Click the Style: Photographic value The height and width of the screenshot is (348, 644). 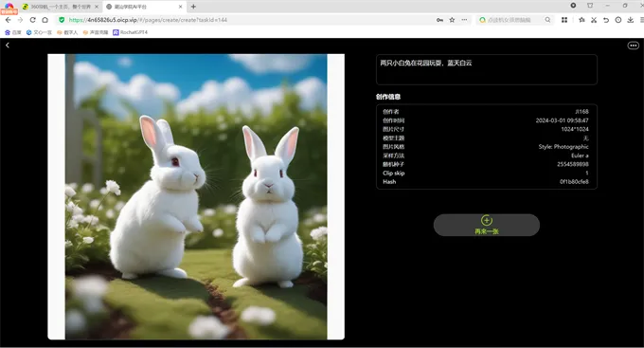point(563,147)
